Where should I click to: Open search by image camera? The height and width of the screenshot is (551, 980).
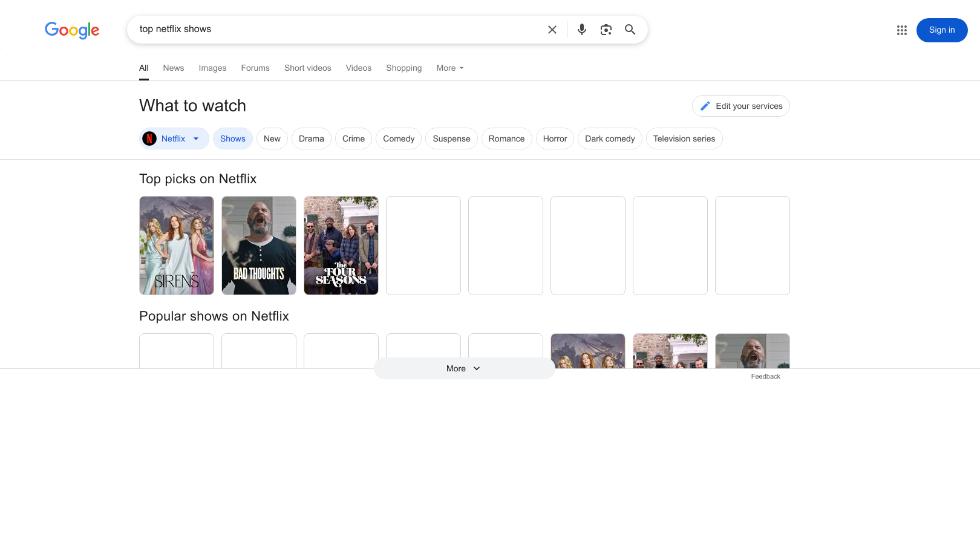coord(606,30)
